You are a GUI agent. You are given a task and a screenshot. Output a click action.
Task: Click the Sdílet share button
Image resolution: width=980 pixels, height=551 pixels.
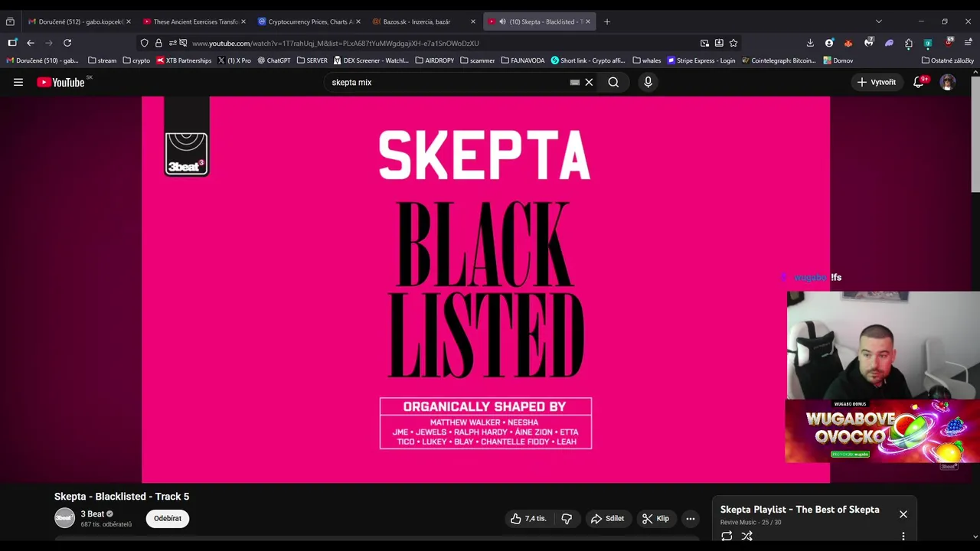point(608,518)
